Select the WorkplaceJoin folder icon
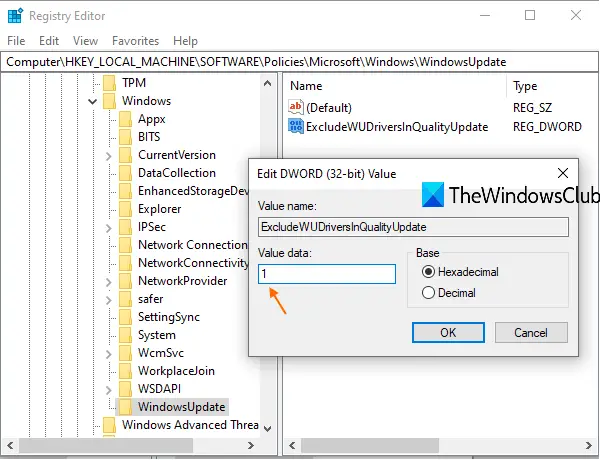 pos(126,371)
